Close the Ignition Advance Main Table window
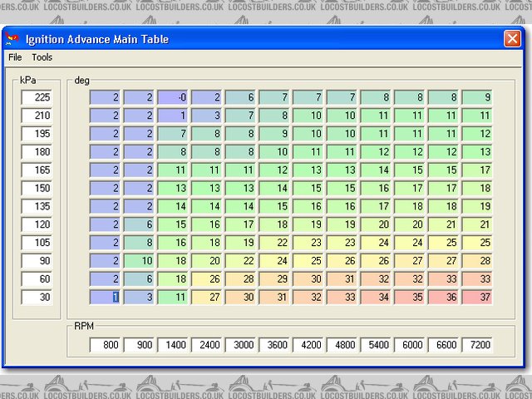This screenshot has width=532, height=399. [512, 38]
